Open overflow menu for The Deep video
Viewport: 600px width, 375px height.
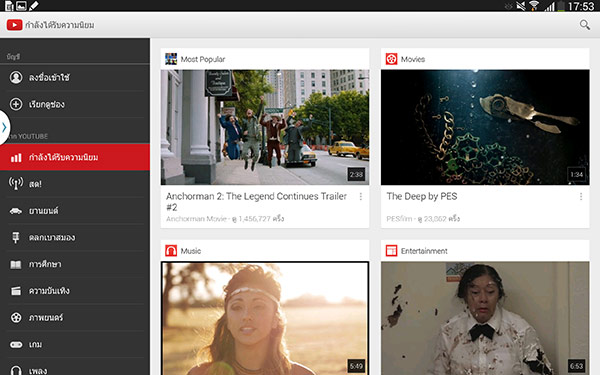[x=581, y=196]
